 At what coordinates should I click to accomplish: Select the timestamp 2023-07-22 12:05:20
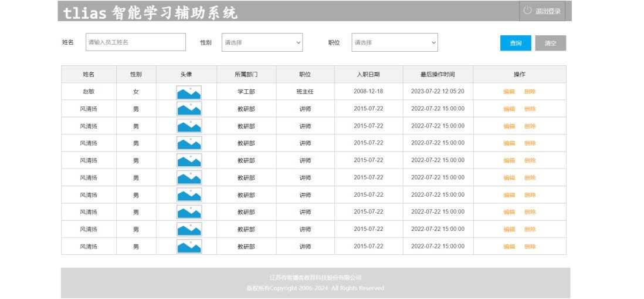click(438, 91)
